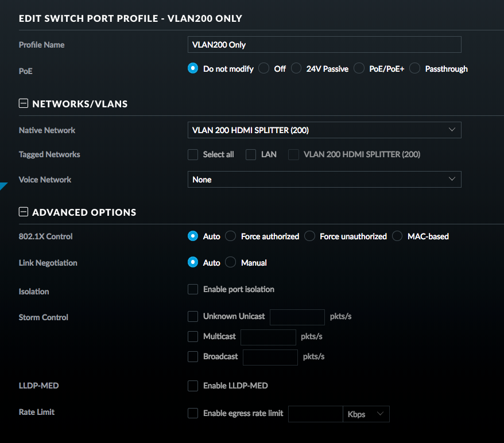Choose PoE/PoE+ radio button
Image resolution: width=504 pixels, height=443 pixels.
(359, 68)
